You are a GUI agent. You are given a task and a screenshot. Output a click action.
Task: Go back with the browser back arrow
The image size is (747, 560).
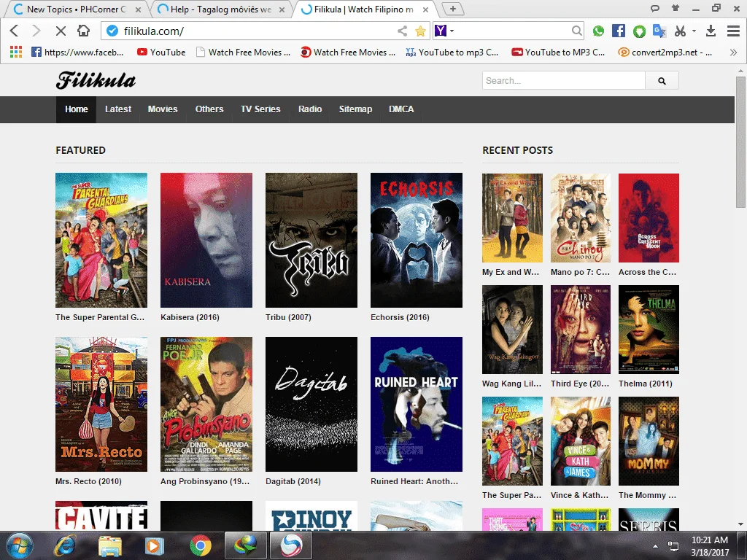[x=15, y=31]
